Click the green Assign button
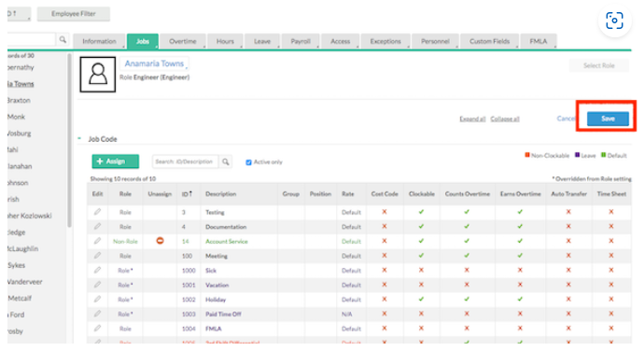 click(116, 161)
